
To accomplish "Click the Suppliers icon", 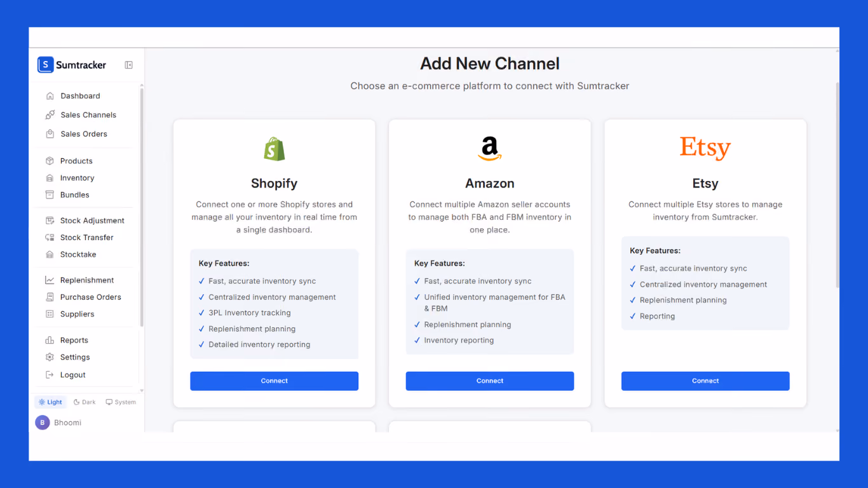I will coord(50,315).
